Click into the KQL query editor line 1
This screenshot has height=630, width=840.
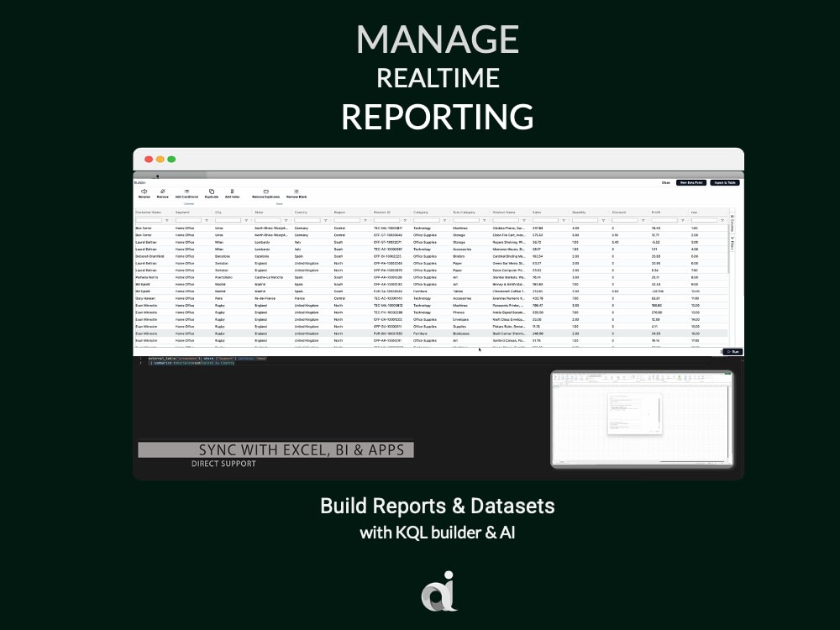tap(207, 359)
